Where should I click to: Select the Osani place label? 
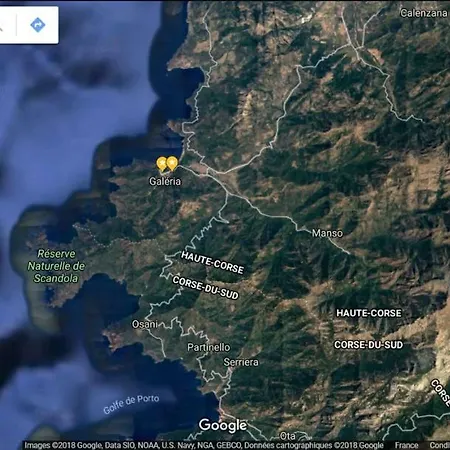click(x=144, y=324)
